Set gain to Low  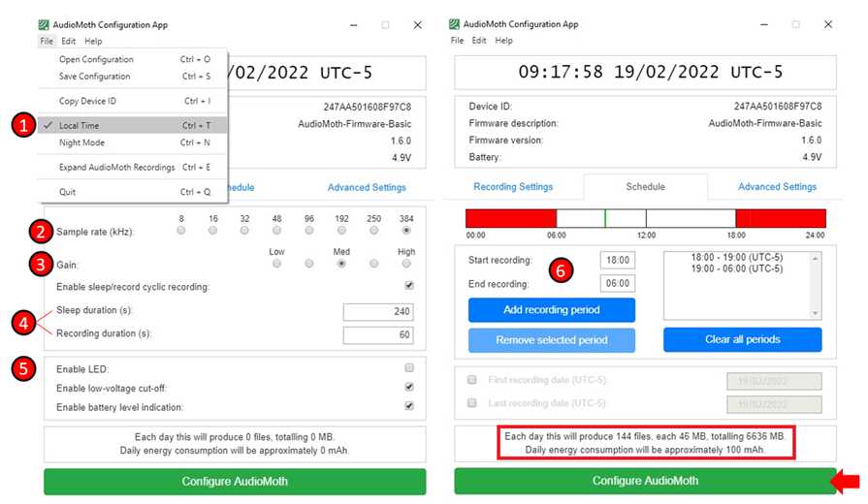pyautogui.click(x=276, y=264)
